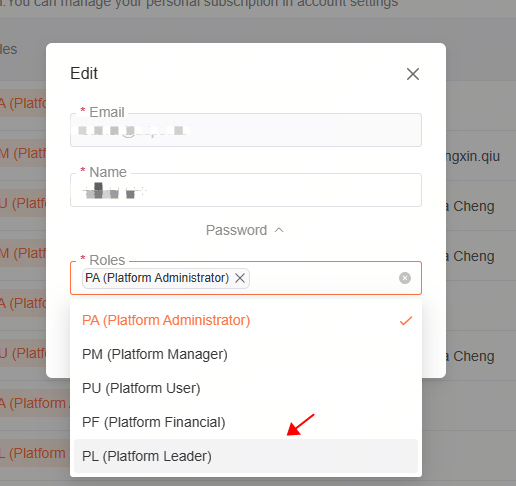Collapse the Password section chevron
Screen dimensions: 516x486
tap(279, 230)
